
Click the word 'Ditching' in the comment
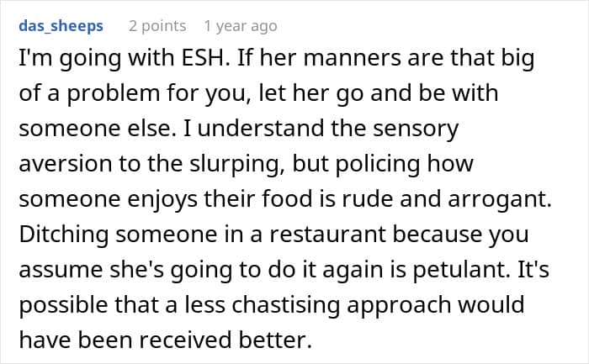[64, 235]
